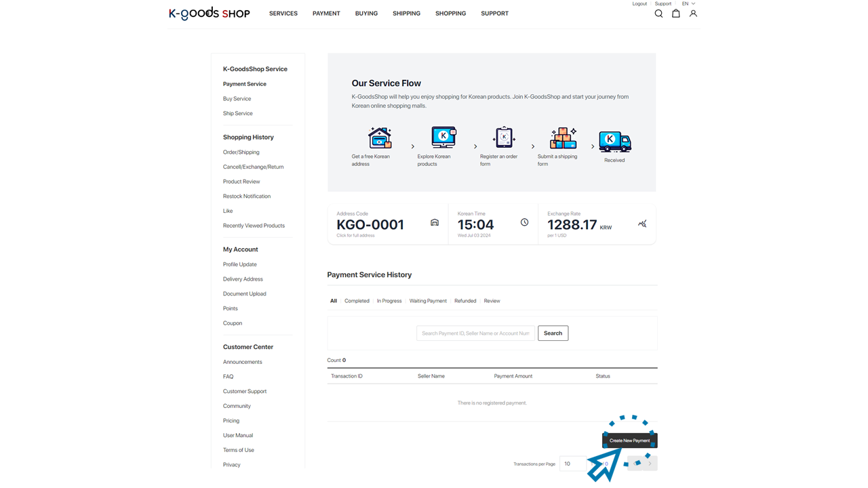Open the SHIPPING menu

point(406,14)
